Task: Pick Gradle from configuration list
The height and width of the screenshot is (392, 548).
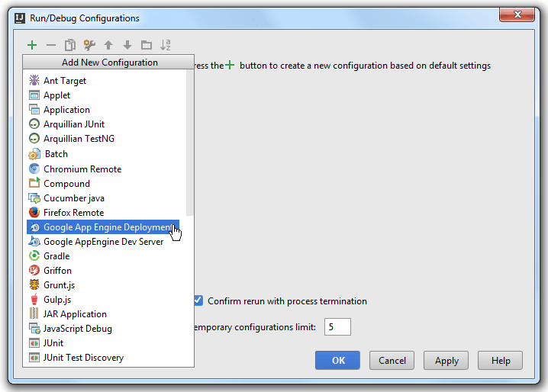Action: pyautogui.click(x=56, y=256)
